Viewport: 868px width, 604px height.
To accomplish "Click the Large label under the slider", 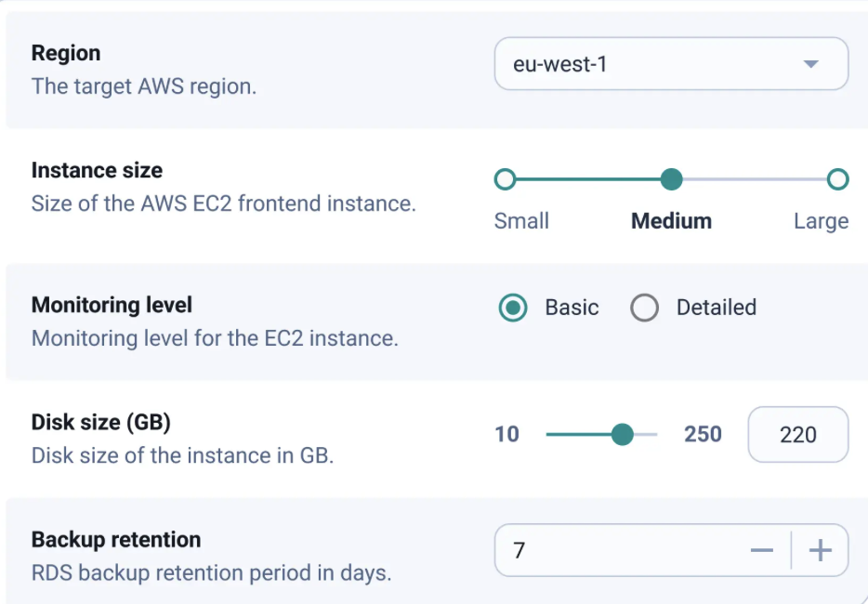I will [822, 221].
